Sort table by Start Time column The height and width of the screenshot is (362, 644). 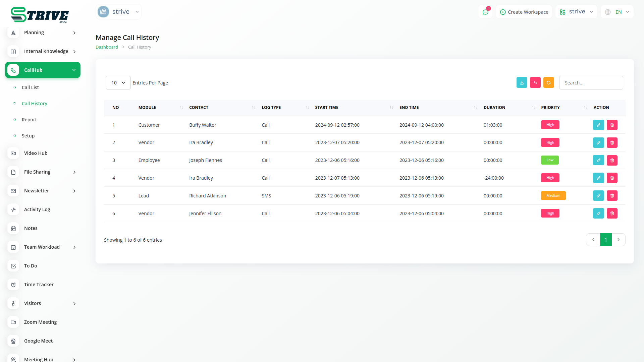tap(326, 107)
